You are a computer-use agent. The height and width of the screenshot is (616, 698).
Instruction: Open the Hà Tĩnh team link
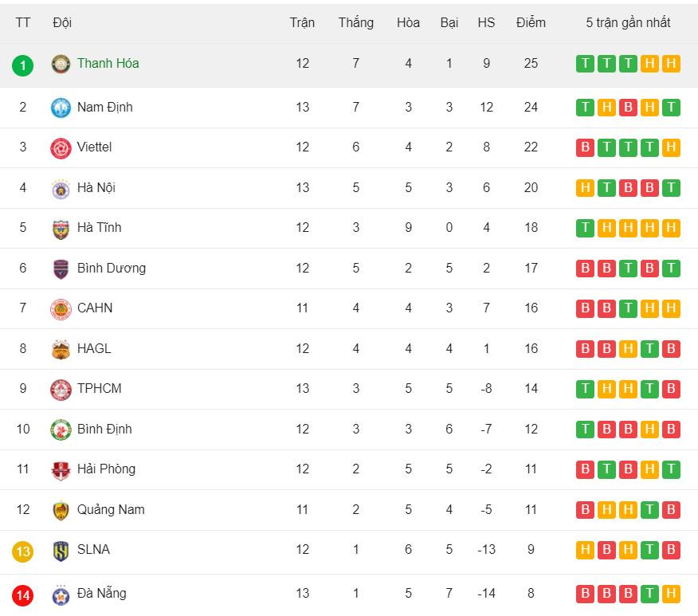99,227
